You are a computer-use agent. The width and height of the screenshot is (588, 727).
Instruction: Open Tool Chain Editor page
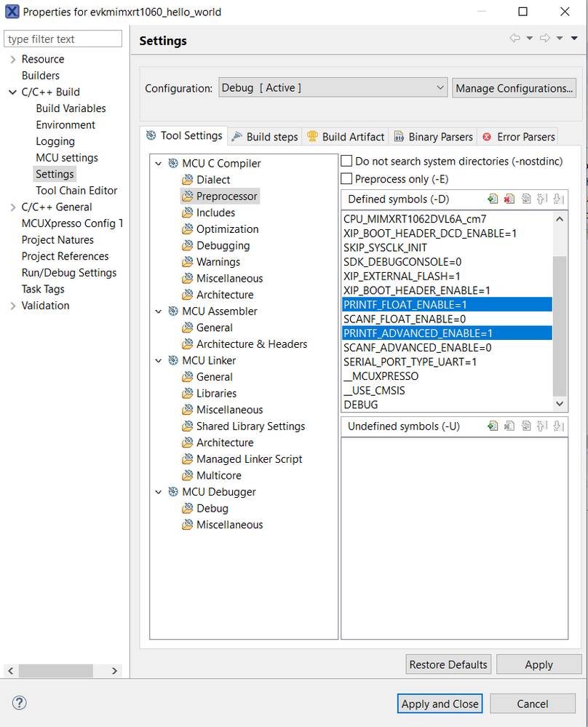tap(76, 191)
